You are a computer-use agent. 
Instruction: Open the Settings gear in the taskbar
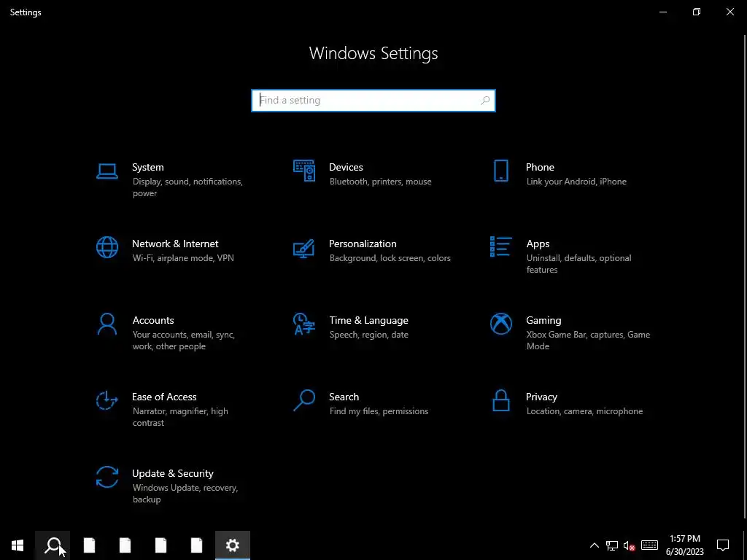click(233, 545)
